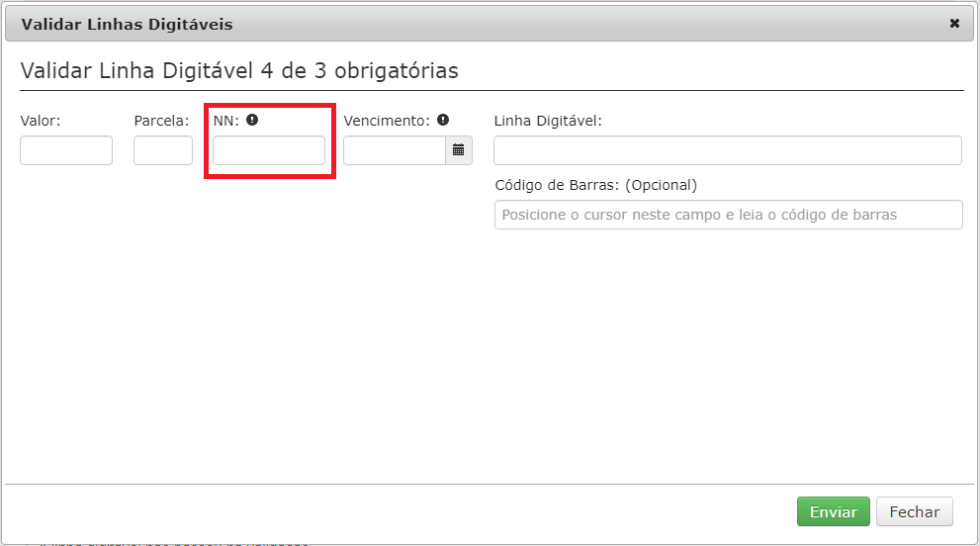The width and height of the screenshot is (980, 546).
Task: Focus the Linha Digitável text field
Action: (x=728, y=150)
